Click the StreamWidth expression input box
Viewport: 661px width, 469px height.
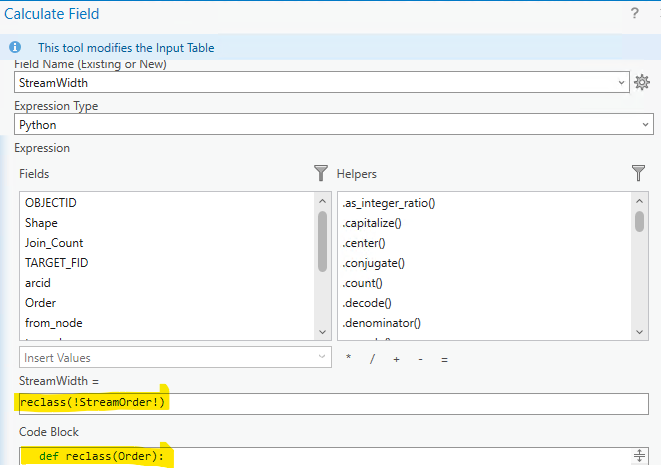point(330,403)
